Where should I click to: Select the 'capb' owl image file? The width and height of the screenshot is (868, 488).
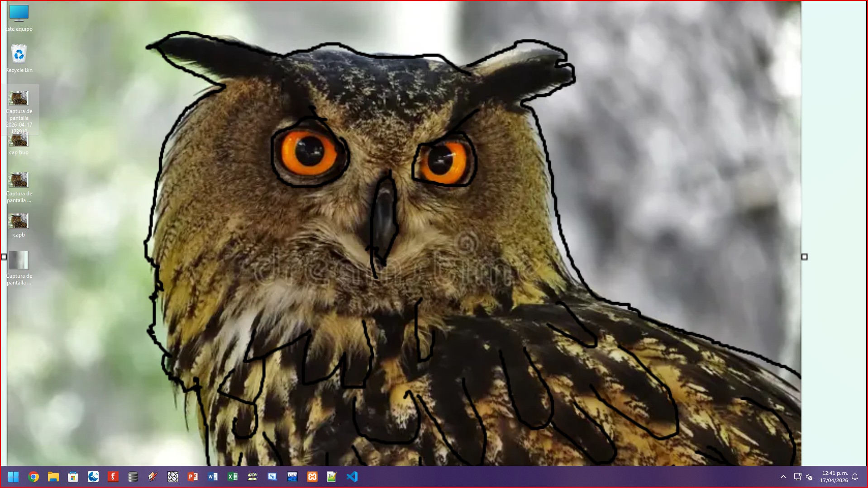pos(19,225)
